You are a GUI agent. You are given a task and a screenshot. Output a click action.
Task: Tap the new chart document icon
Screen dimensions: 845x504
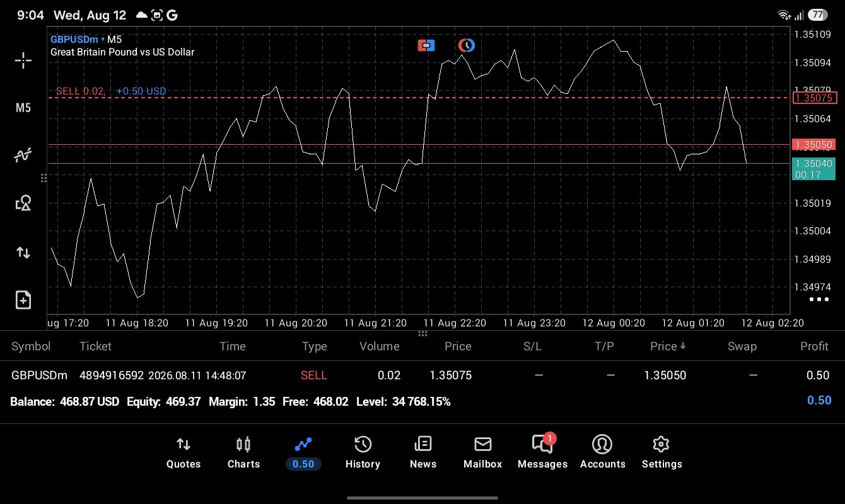[23, 300]
